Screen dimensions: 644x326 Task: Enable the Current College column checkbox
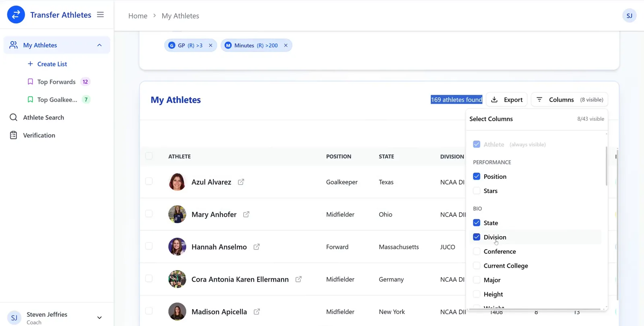[477, 266]
